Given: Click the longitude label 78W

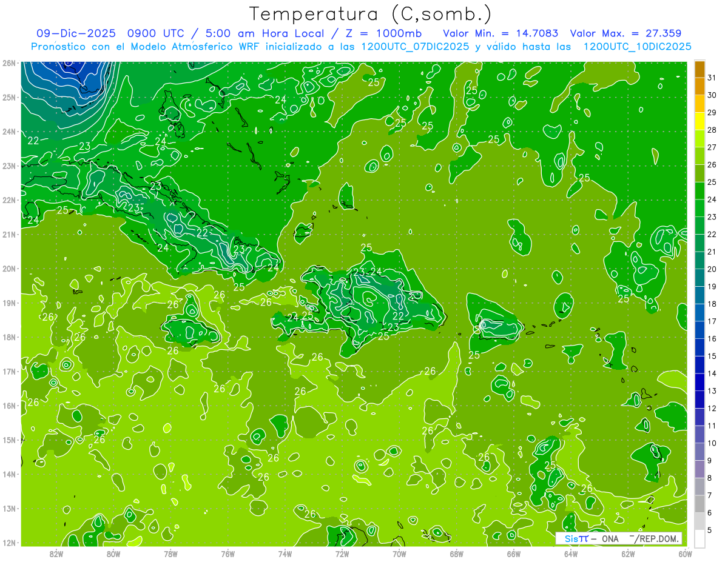Looking at the screenshot, I should 170,553.
